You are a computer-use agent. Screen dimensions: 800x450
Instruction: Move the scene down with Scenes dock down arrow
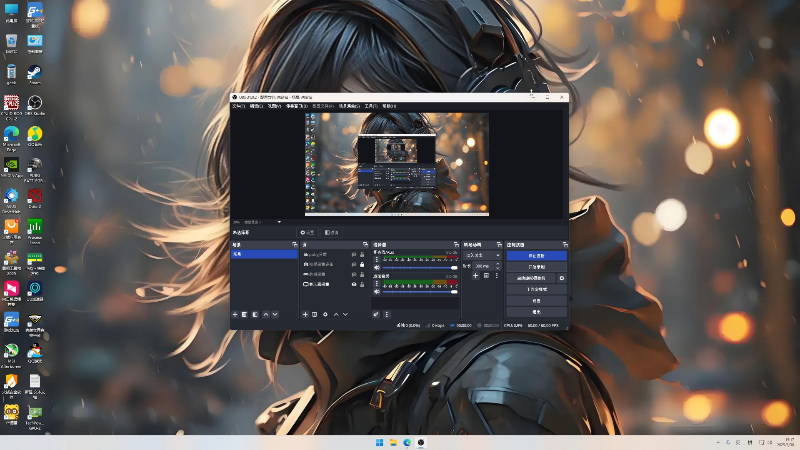point(275,315)
